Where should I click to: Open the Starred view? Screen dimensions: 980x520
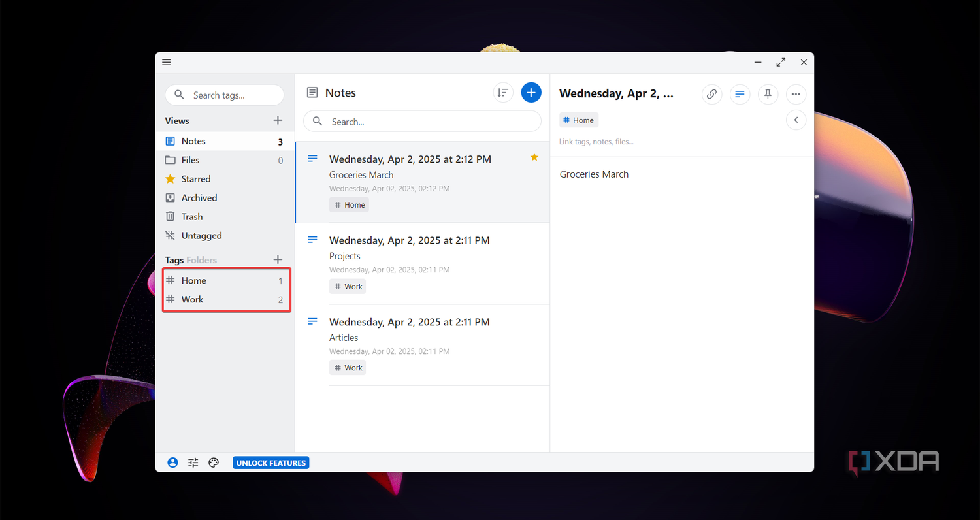tap(225, 179)
